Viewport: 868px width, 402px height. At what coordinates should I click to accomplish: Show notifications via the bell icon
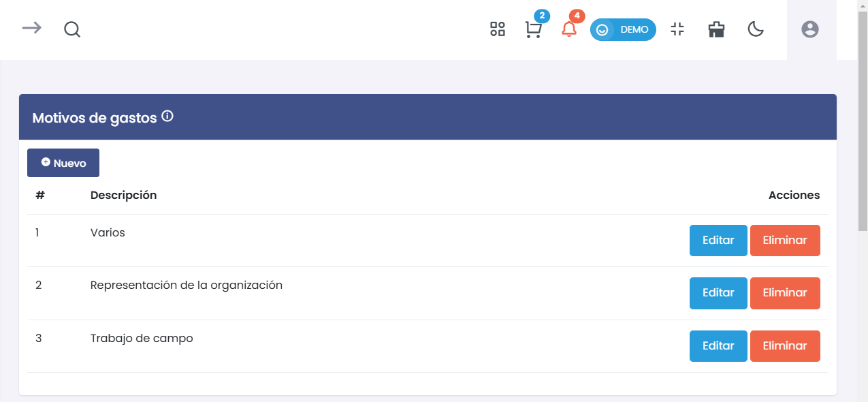pos(568,30)
